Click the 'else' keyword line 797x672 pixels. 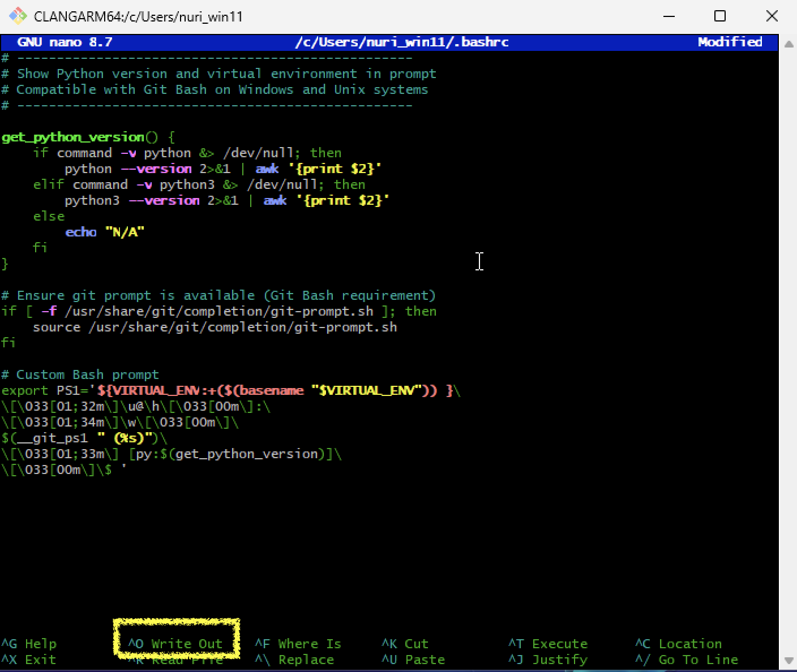[x=49, y=216]
